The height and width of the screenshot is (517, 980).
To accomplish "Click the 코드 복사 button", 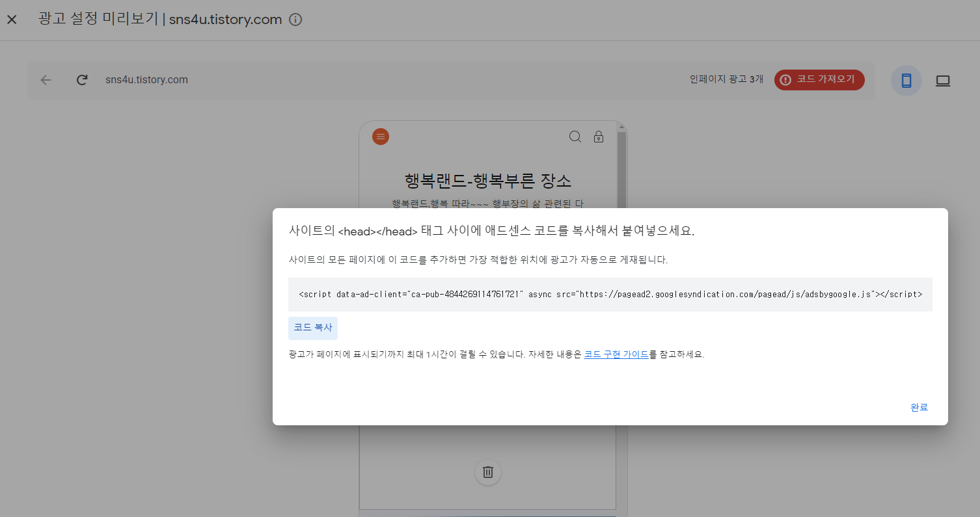I will (313, 328).
